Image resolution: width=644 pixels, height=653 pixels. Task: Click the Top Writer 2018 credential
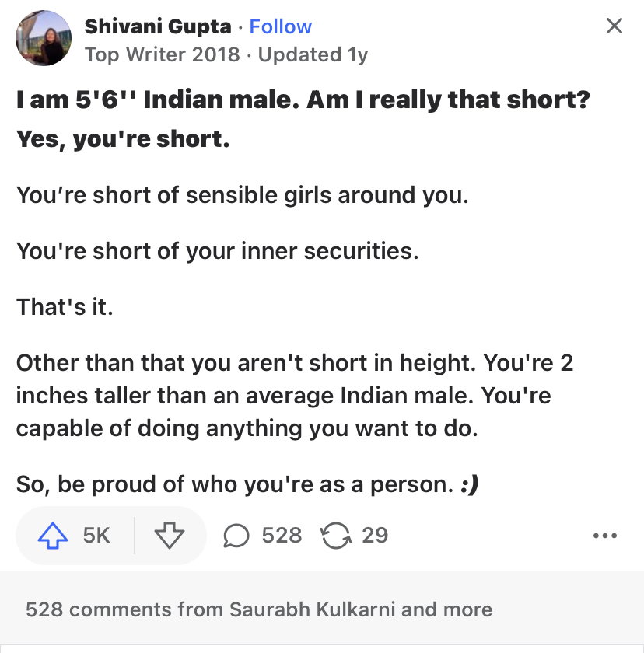(x=163, y=54)
